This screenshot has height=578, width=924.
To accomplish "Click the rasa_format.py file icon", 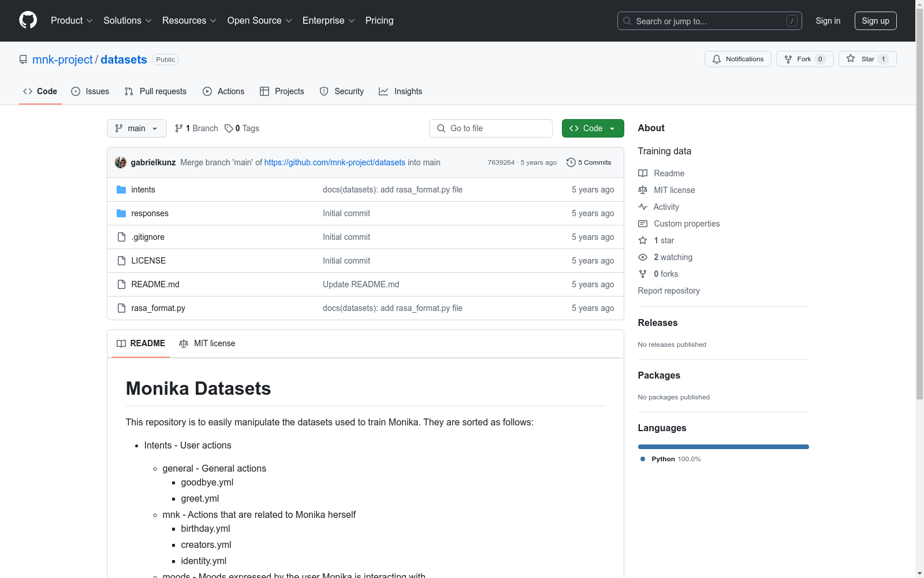I will 121,308.
